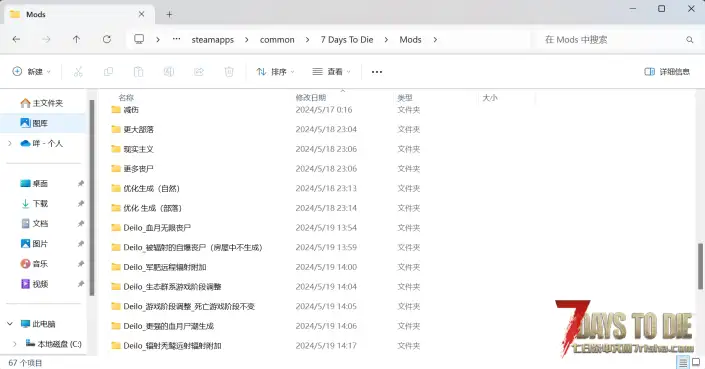
Task: Open the 新建 dropdown menu
Action: click(31, 71)
